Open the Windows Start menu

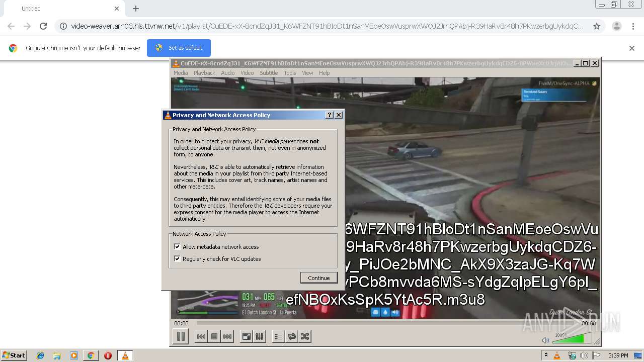[14, 355]
